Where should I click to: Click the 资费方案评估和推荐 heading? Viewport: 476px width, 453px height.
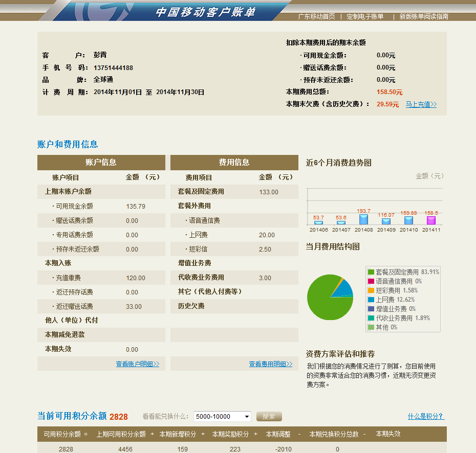click(340, 354)
